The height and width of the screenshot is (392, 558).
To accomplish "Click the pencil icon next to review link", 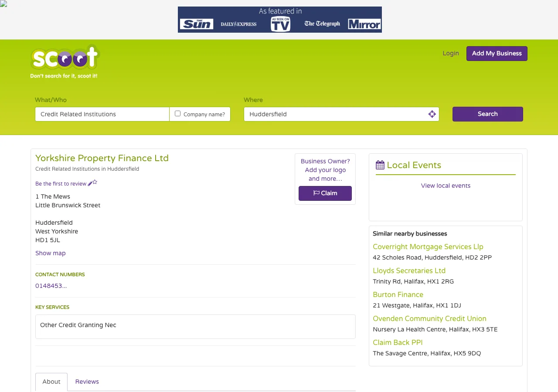I will [x=90, y=183].
